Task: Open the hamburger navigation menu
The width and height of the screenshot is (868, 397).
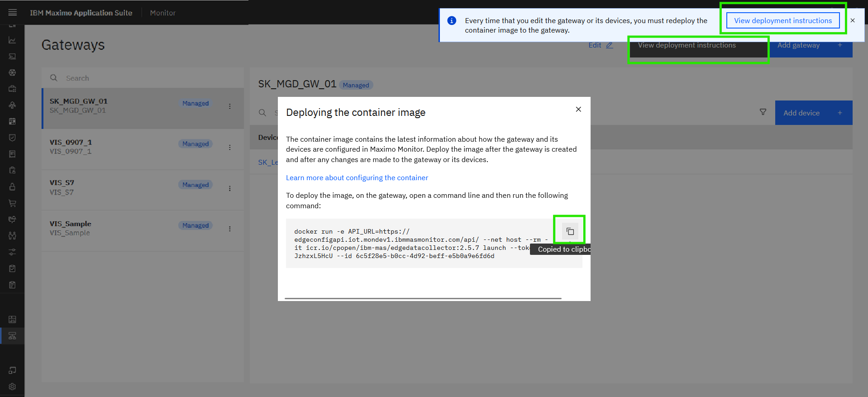Action: tap(12, 13)
